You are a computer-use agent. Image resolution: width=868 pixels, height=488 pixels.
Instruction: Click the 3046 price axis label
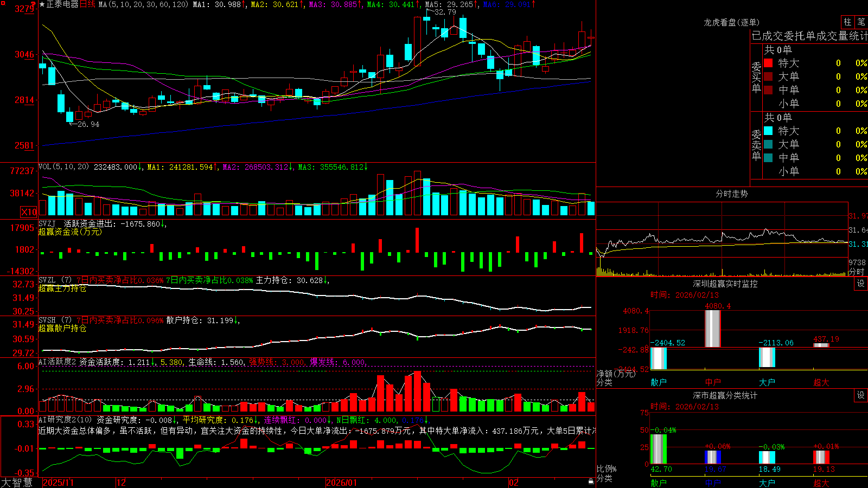(x=24, y=54)
